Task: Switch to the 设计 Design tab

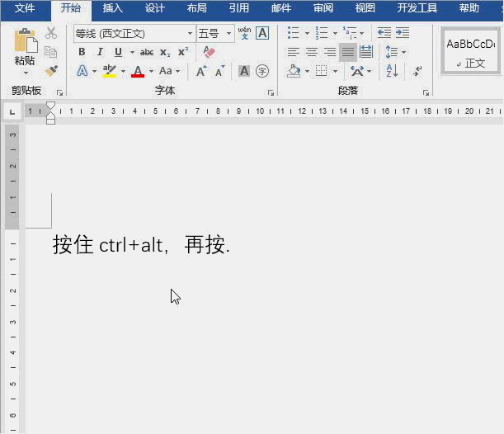Action: 155,8
